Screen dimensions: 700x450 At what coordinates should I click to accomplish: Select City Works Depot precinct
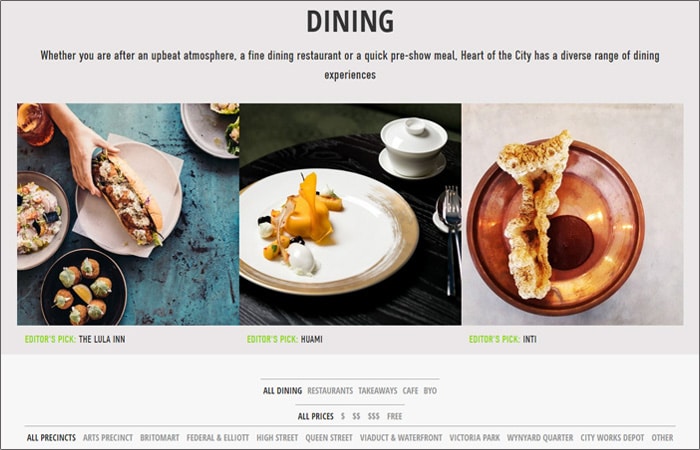point(612,438)
